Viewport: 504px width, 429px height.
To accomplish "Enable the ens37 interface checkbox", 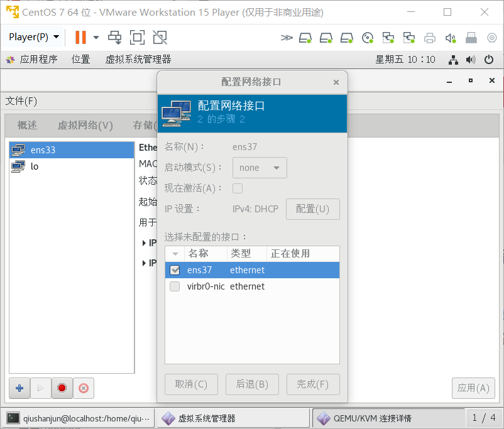I will click(x=174, y=270).
